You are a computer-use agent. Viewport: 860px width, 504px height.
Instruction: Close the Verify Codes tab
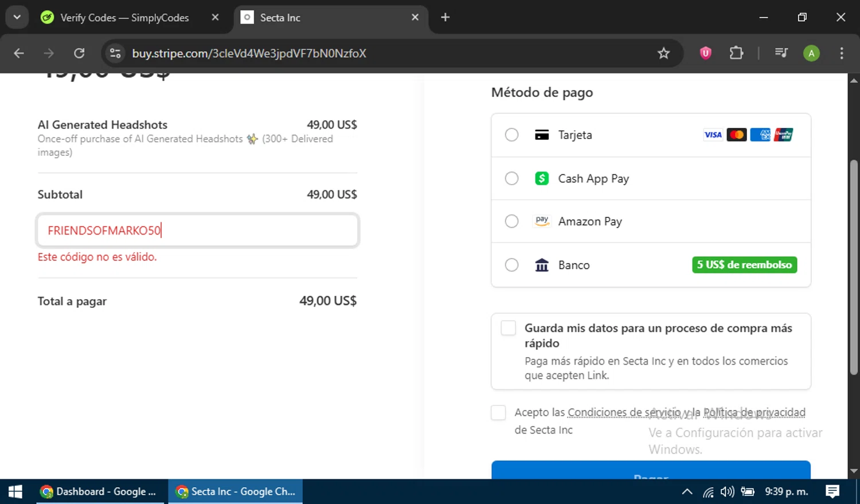[x=215, y=17]
